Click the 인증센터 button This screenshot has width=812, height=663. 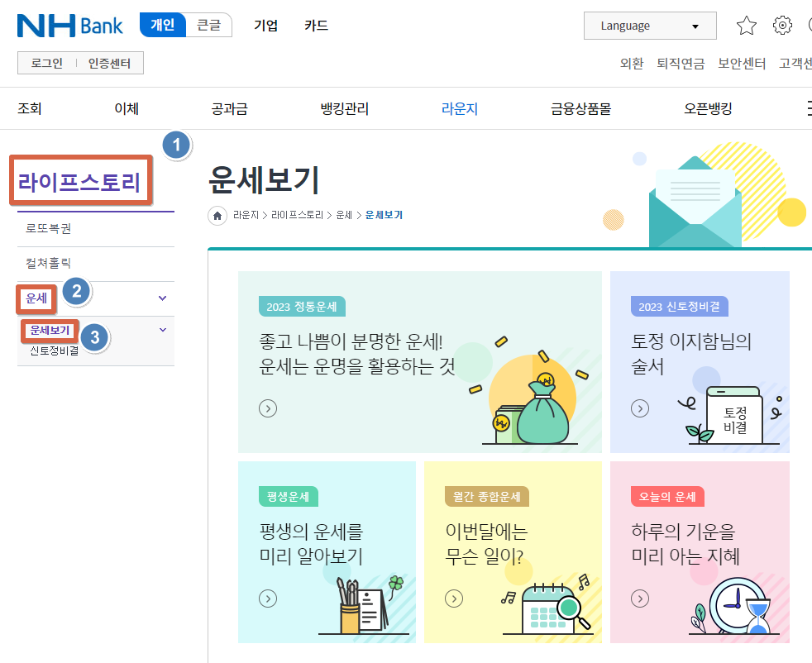click(x=109, y=63)
